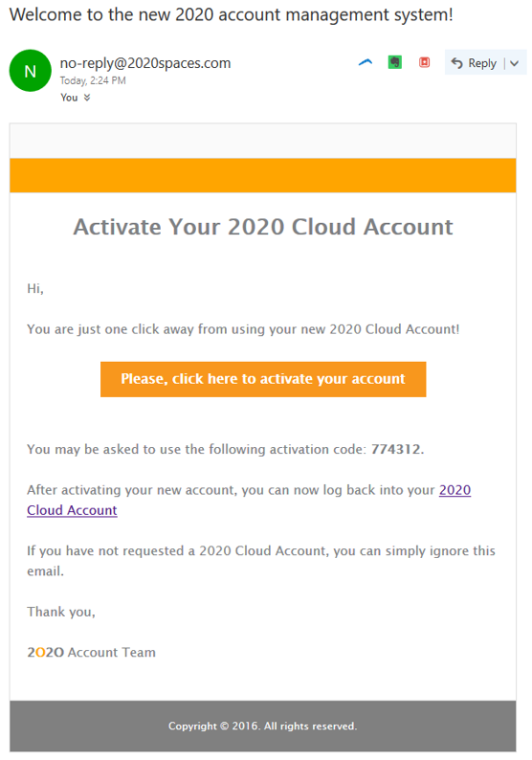Image resolution: width=532 pixels, height=760 pixels.
Task: Click the Today, 2:24 PM timestamp
Action: [93, 80]
